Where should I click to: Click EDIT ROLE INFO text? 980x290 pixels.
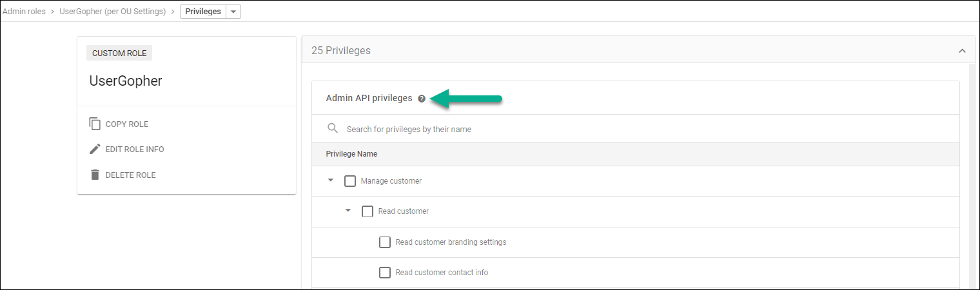point(135,150)
